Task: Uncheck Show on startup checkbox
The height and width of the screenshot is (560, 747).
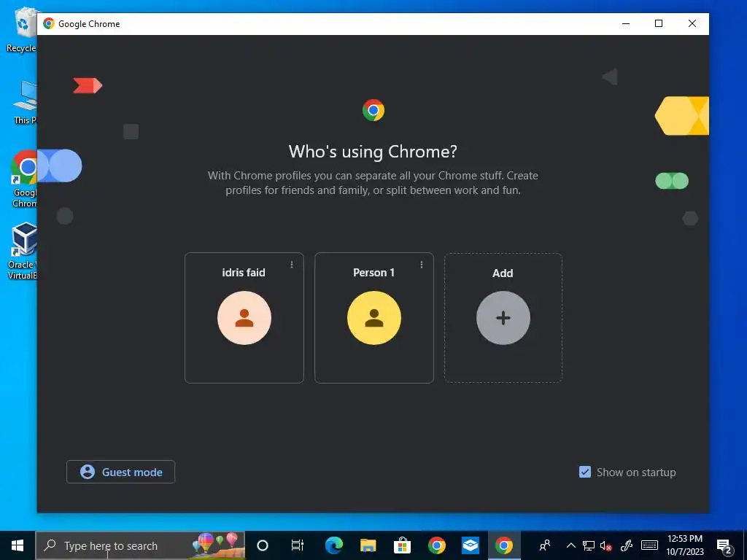Action: coord(584,472)
